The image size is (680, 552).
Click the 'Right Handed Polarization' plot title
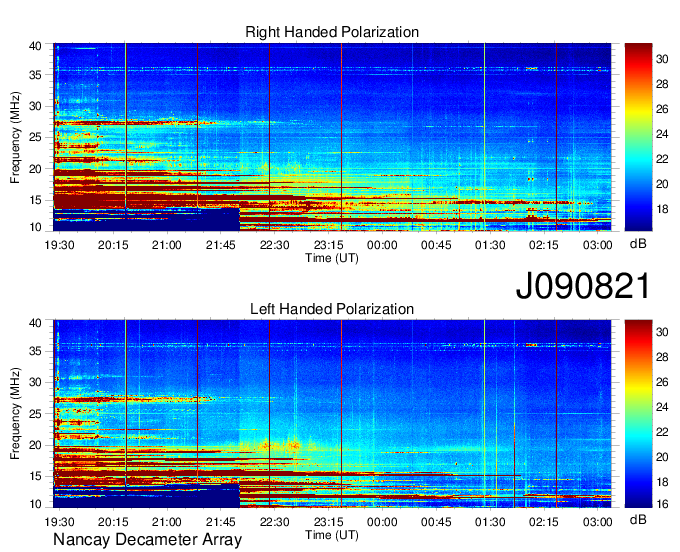(x=332, y=32)
